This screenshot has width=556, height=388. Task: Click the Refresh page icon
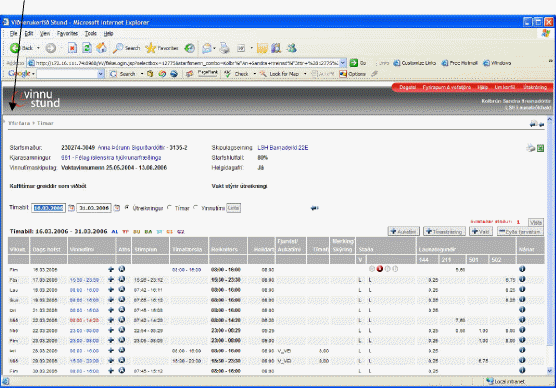point(87,48)
